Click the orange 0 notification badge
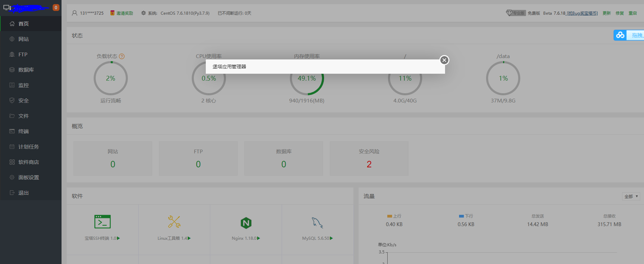Viewport: 644px width, 264px height. [56, 8]
